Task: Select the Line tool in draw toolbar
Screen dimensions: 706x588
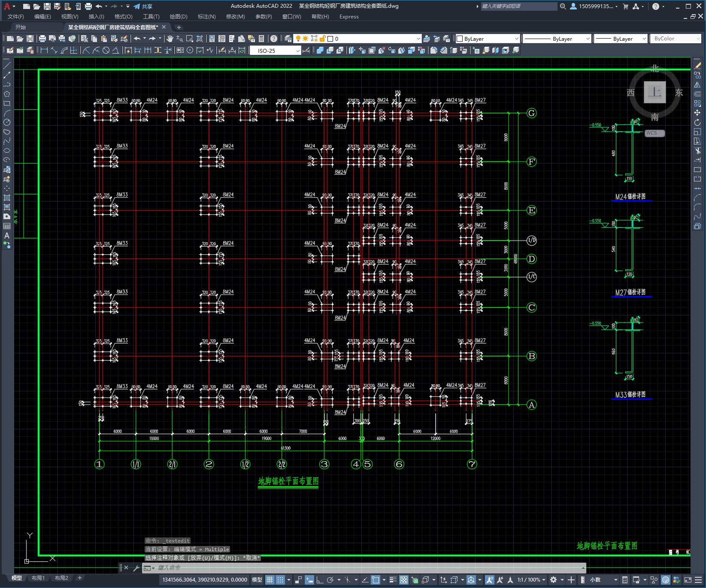Action: click(7, 66)
